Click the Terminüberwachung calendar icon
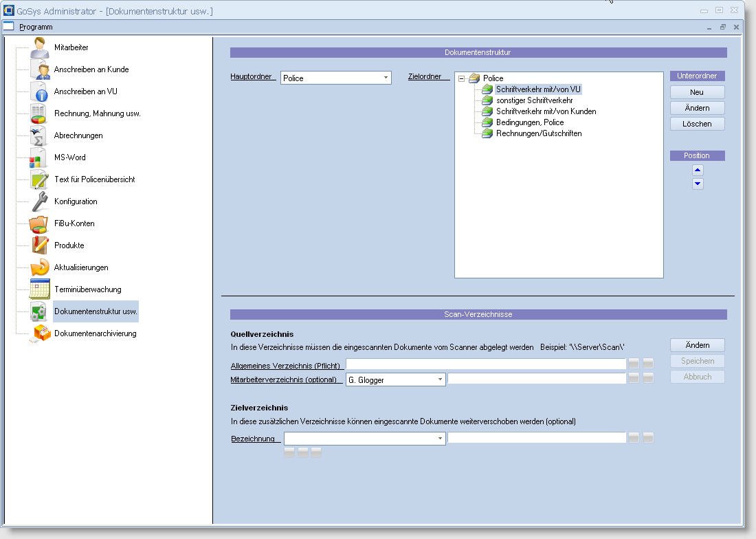This screenshot has height=539, width=756. point(40,289)
